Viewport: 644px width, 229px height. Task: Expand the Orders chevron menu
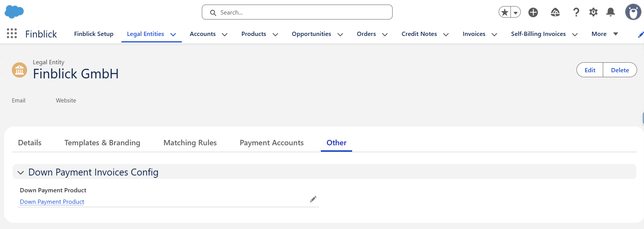click(x=385, y=34)
